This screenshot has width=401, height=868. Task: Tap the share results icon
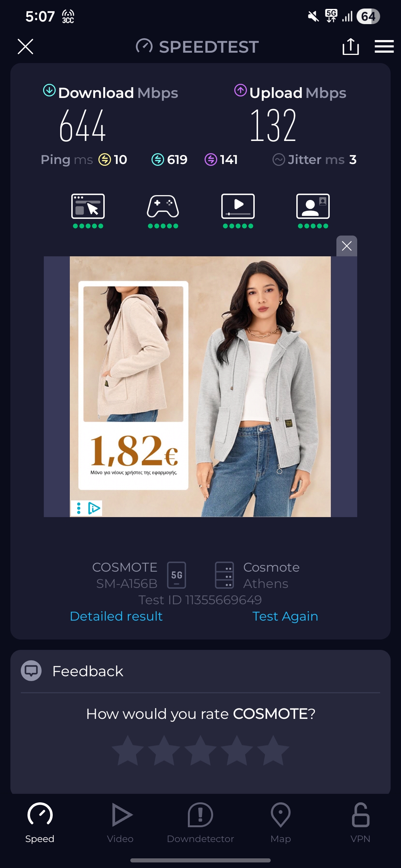[x=351, y=46]
